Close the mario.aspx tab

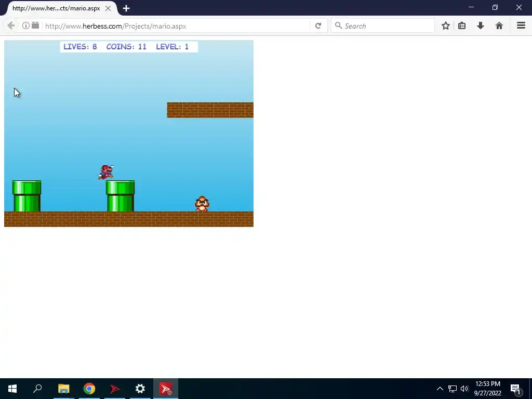(x=108, y=8)
